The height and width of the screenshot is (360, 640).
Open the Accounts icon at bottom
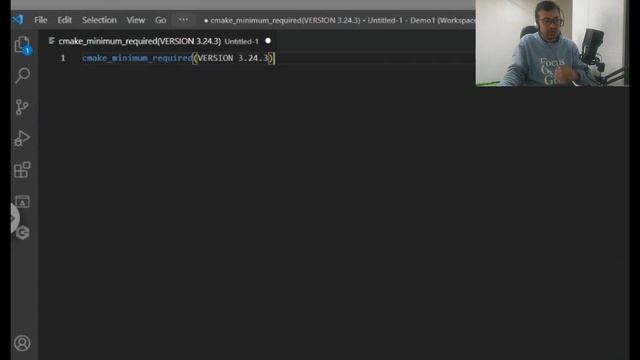click(x=22, y=343)
